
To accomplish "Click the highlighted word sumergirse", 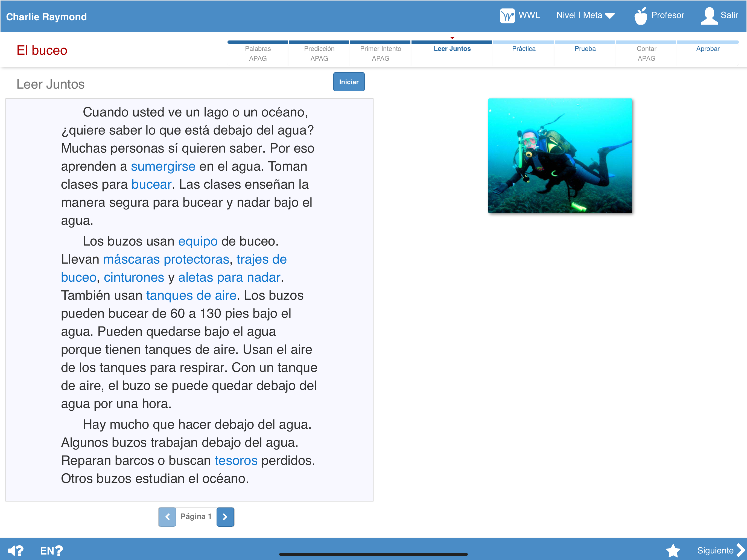I will click(x=163, y=167).
